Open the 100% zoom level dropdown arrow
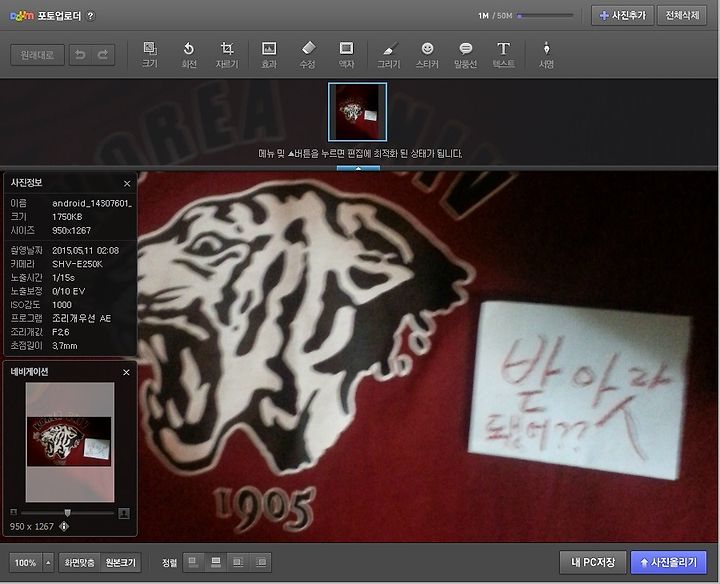This screenshot has height=584, width=720. coord(48,562)
